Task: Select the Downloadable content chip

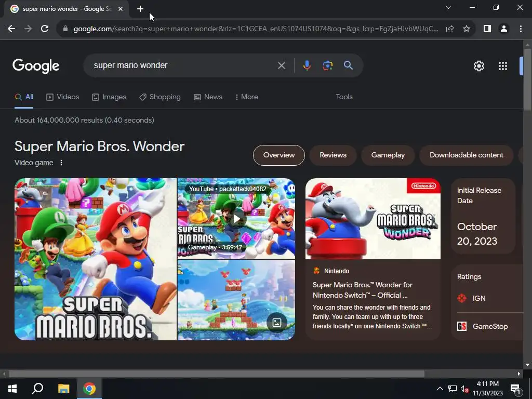Action: (466, 155)
